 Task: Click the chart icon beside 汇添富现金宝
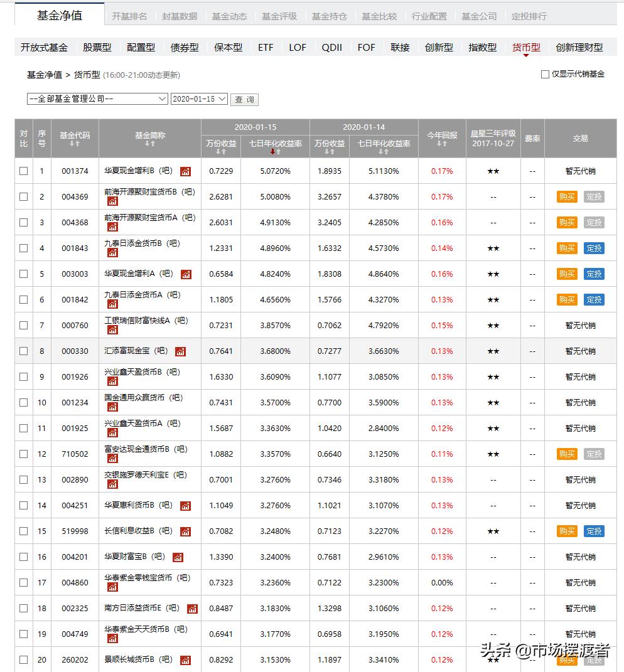pos(180,350)
